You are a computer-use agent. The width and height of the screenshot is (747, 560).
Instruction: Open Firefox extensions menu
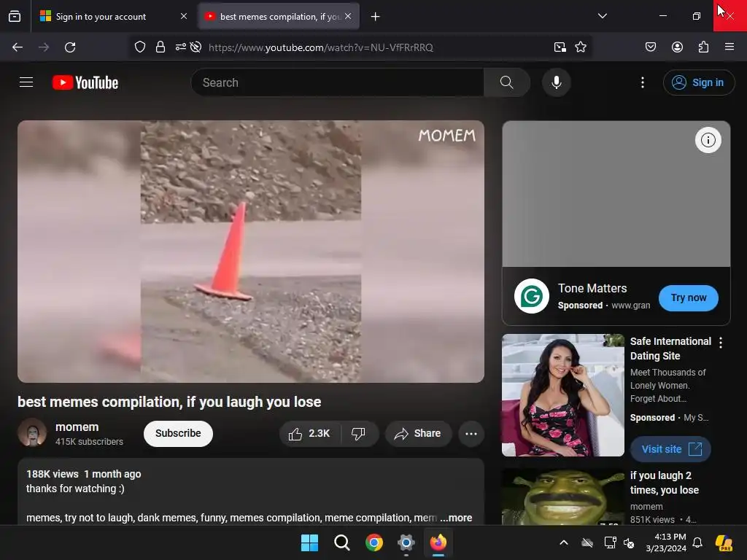703,47
